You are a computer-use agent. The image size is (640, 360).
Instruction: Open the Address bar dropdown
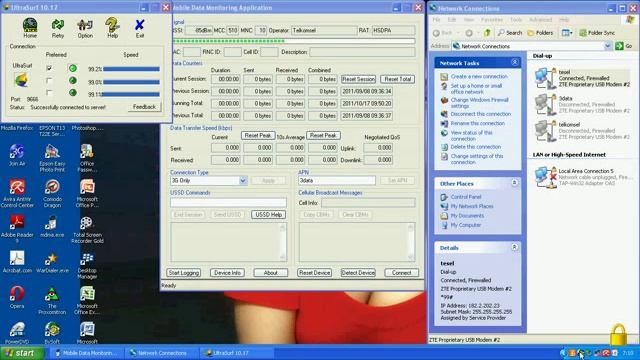[607, 46]
